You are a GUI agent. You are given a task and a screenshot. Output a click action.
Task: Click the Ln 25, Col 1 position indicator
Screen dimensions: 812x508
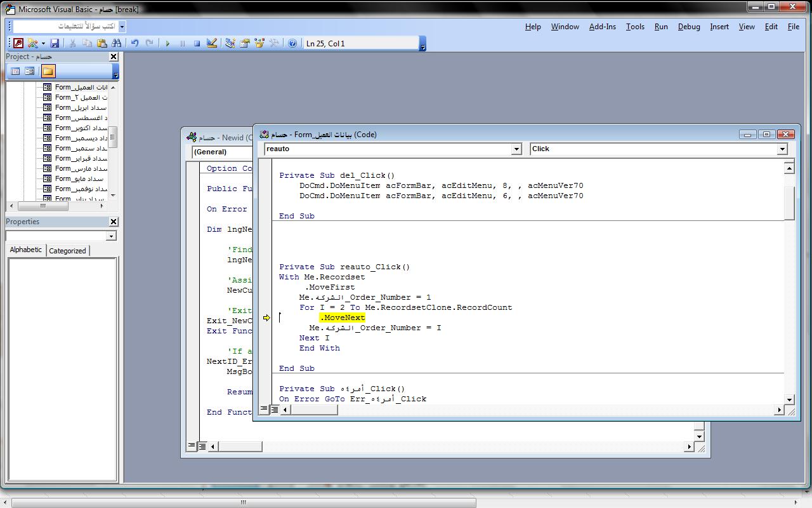click(362, 43)
